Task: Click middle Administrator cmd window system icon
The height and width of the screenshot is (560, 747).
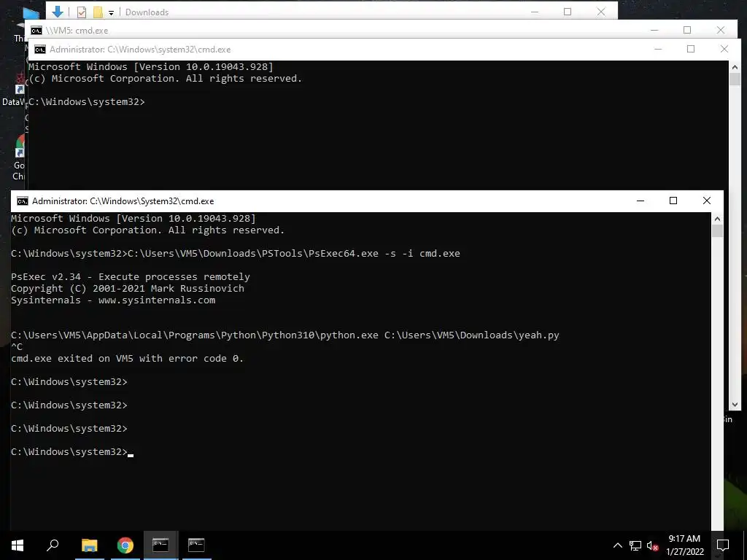Action: (40, 50)
